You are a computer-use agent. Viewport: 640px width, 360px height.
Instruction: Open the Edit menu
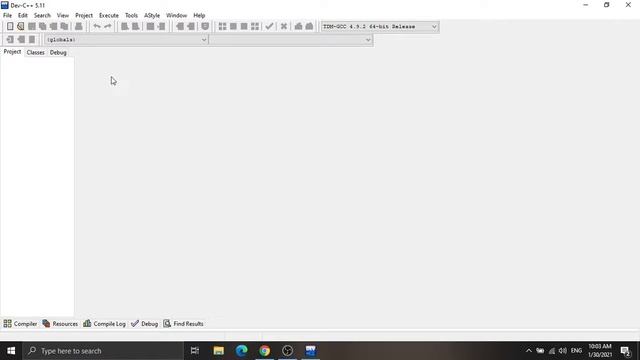[x=22, y=16]
